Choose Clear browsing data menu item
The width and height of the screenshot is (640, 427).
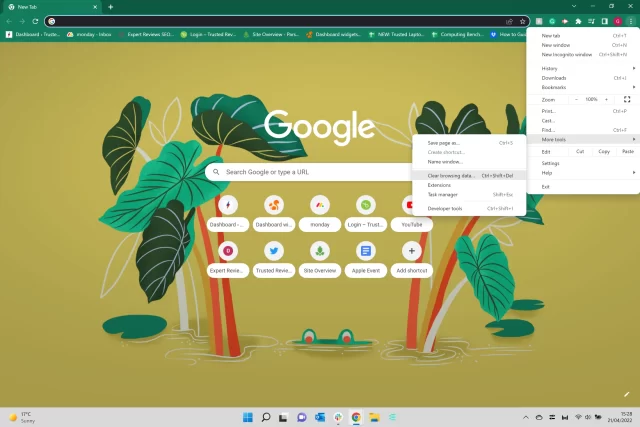469,176
